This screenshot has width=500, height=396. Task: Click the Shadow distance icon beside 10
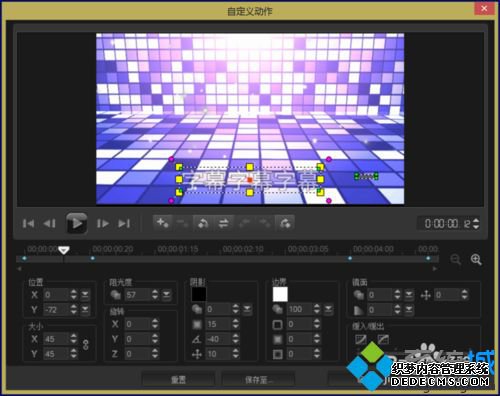[x=197, y=354]
